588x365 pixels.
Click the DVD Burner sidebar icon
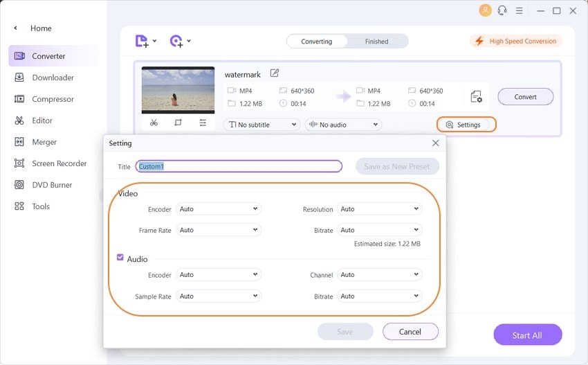[x=19, y=185]
